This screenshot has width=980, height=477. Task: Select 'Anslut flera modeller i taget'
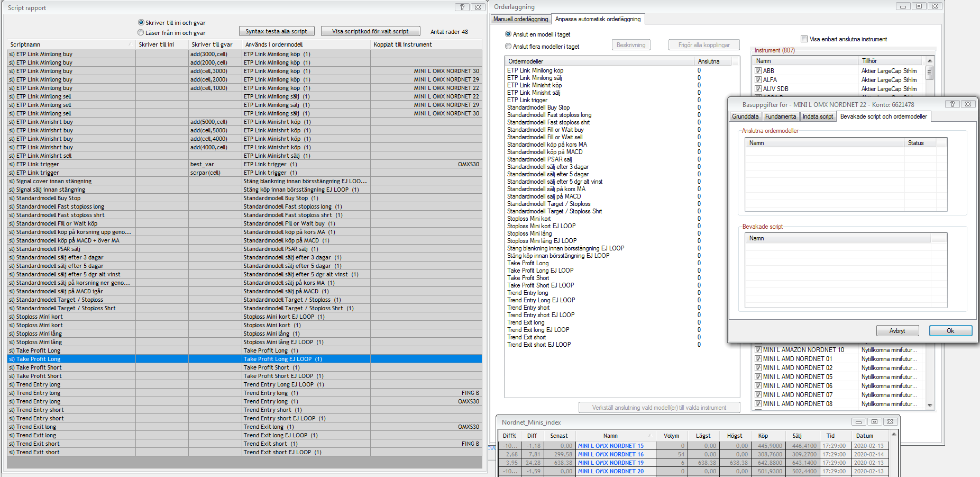(x=508, y=47)
